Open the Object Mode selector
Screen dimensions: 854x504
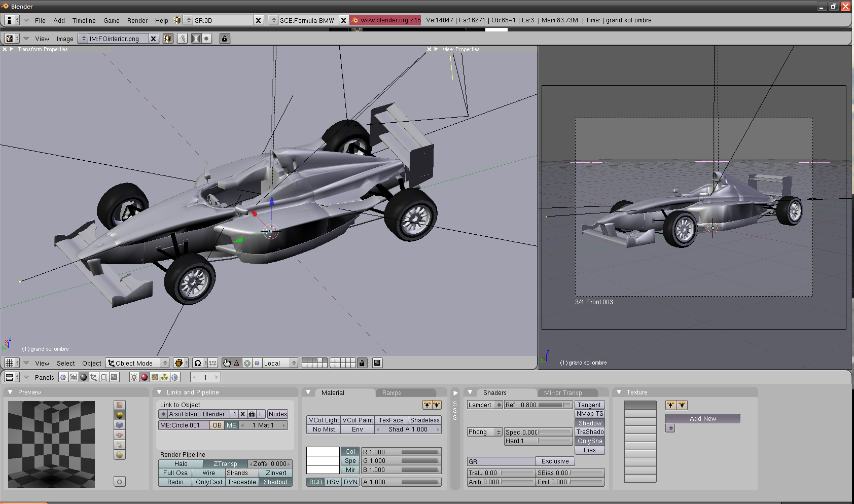tap(137, 363)
